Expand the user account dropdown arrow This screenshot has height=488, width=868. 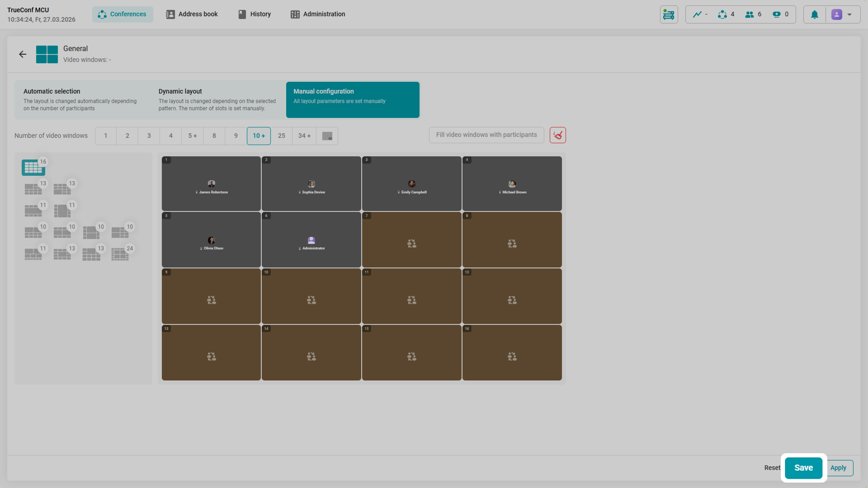click(849, 14)
